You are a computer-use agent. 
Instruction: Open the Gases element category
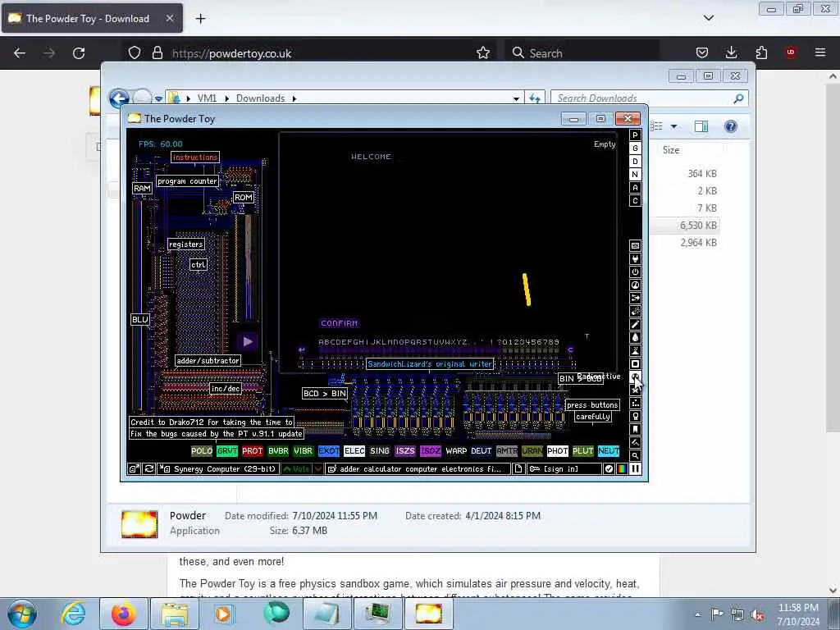tap(635, 324)
